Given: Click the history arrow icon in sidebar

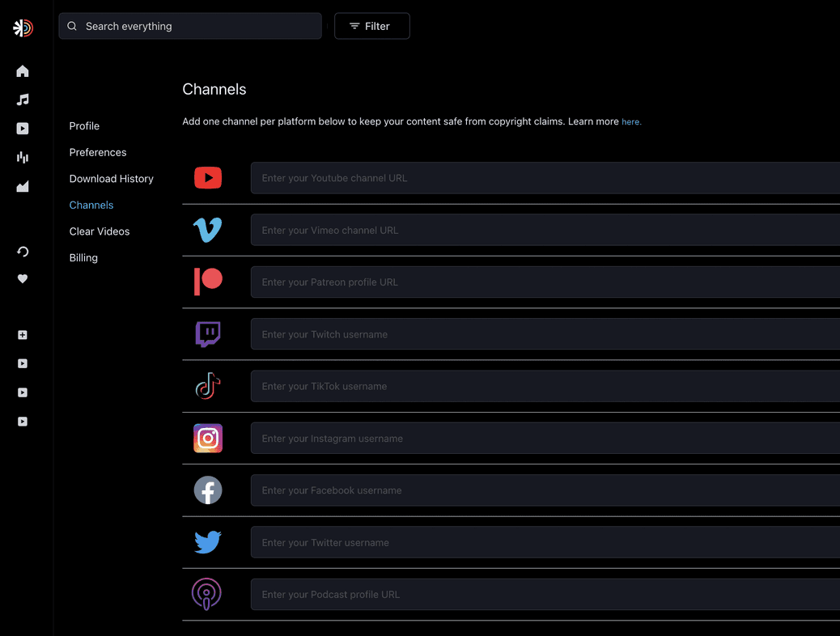Looking at the screenshot, I should point(22,251).
